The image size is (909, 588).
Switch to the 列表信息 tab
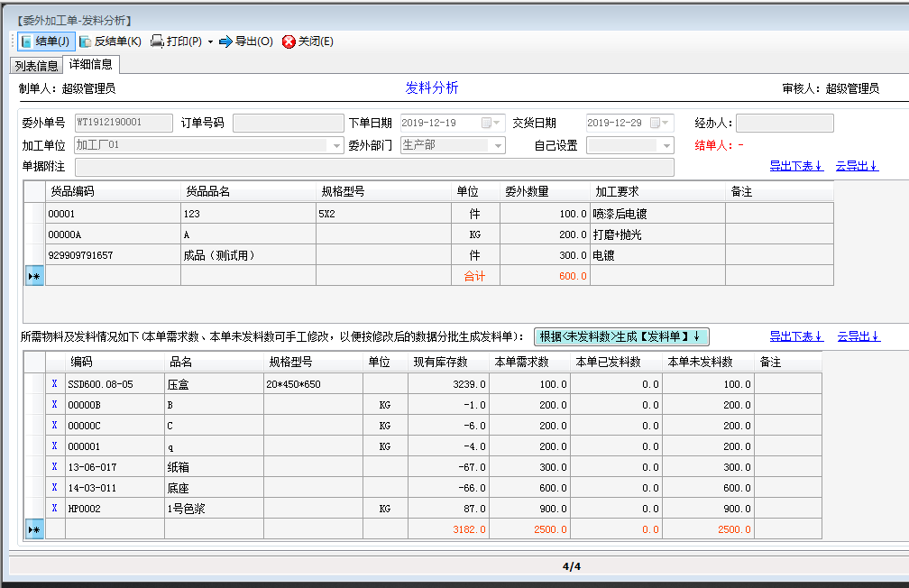pos(36,66)
